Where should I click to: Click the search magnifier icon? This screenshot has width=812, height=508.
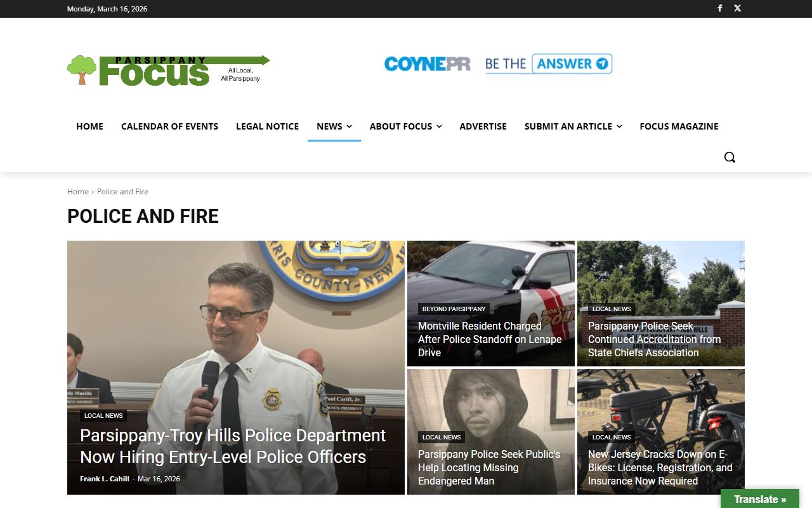[x=730, y=157]
